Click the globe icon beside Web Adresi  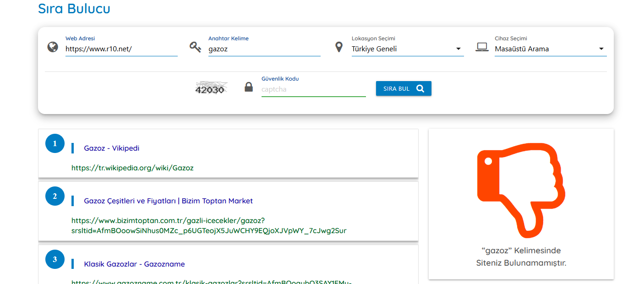53,47
